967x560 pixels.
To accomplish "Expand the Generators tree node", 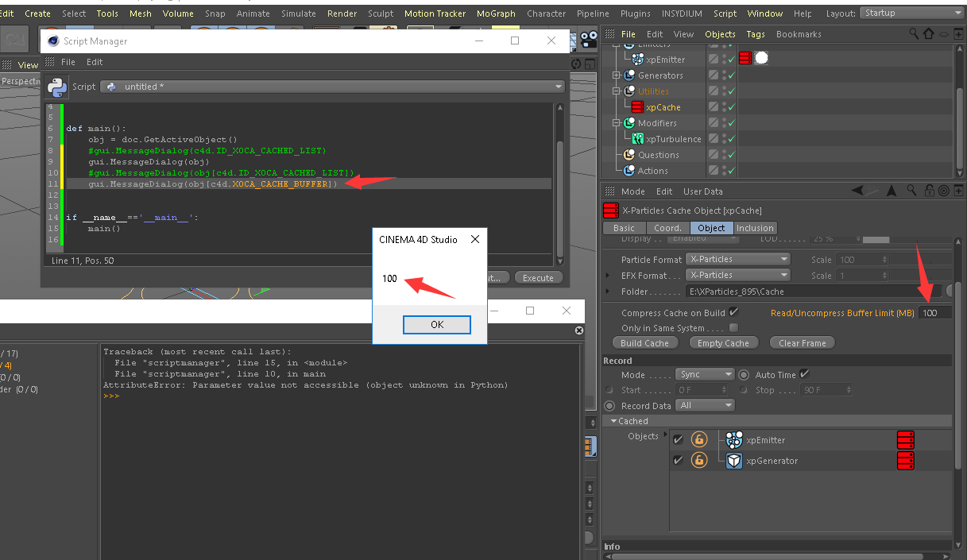I will click(x=617, y=75).
